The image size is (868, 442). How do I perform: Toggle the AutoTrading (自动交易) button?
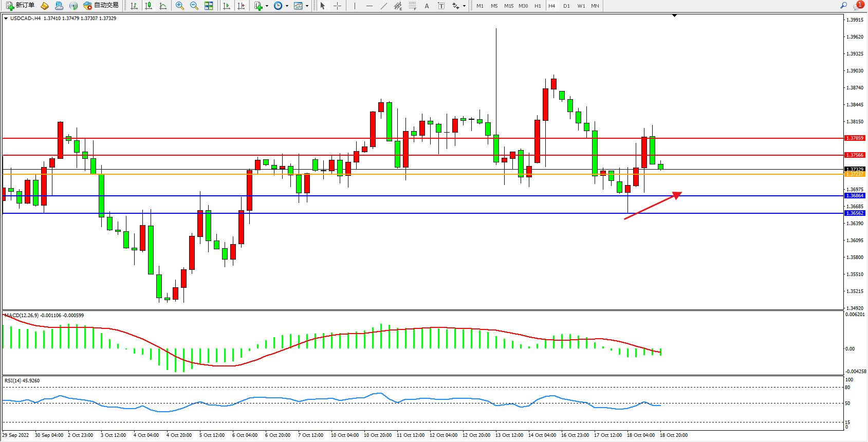pyautogui.click(x=101, y=6)
